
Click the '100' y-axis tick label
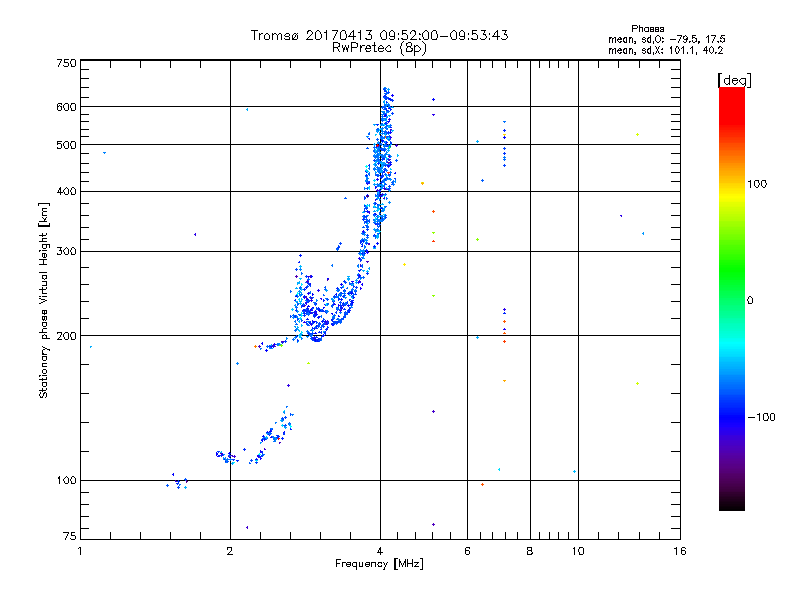pos(66,480)
